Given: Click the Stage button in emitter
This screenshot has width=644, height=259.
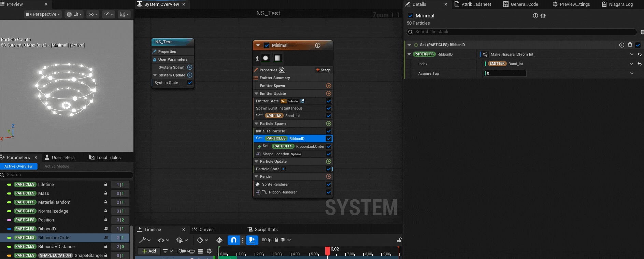Looking at the screenshot, I should pos(323,70).
